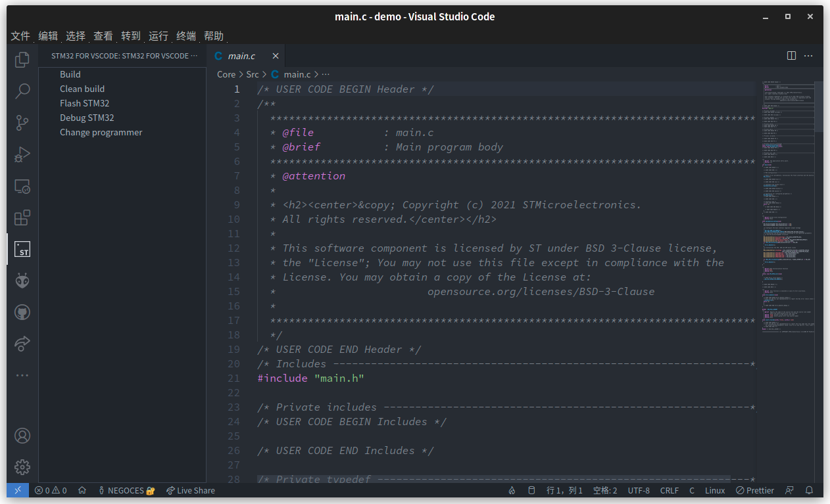
Task: Open the 帮助 menu
Action: [214, 36]
